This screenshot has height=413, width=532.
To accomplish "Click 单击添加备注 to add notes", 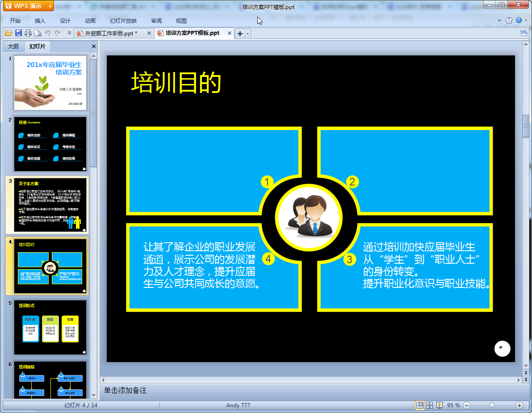I will (x=125, y=390).
